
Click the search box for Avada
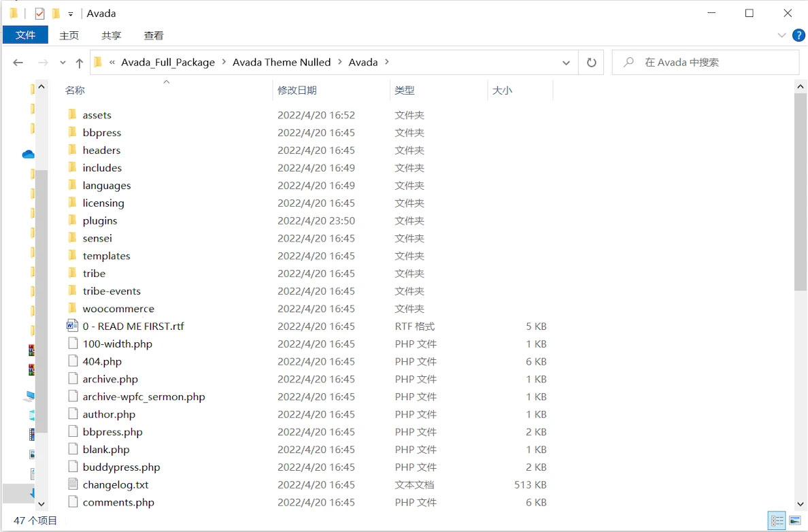(x=706, y=63)
